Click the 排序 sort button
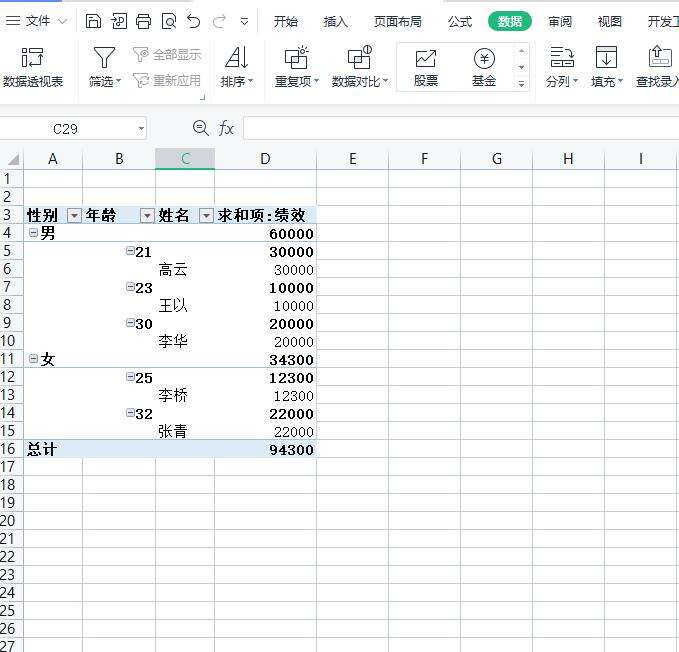Image resolution: width=679 pixels, height=652 pixels. point(236,67)
